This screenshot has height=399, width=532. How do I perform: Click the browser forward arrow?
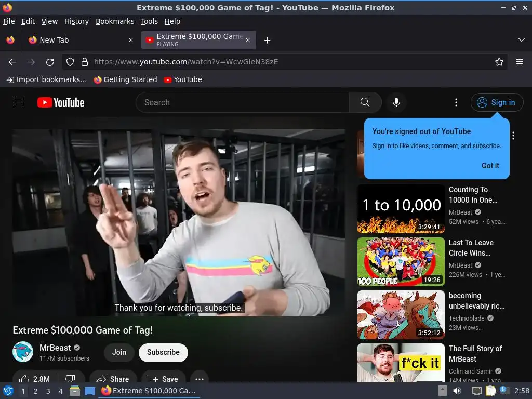tap(31, 62)
